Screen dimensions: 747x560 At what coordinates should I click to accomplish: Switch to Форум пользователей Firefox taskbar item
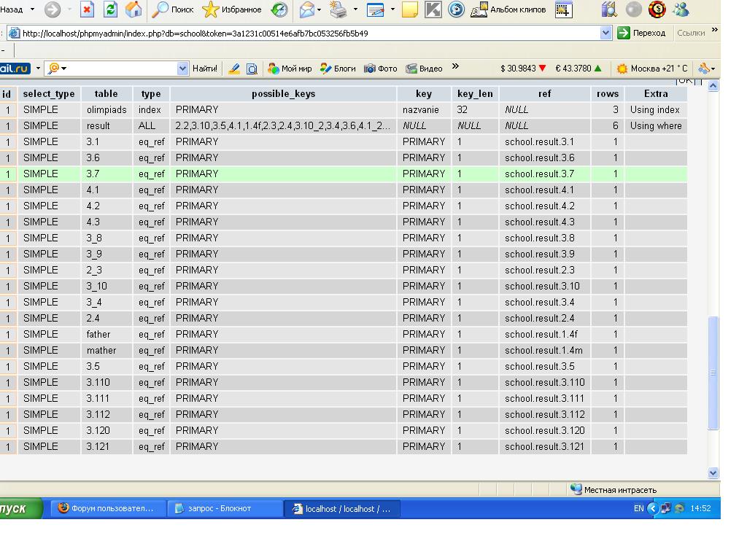click(x=107, y=509)
